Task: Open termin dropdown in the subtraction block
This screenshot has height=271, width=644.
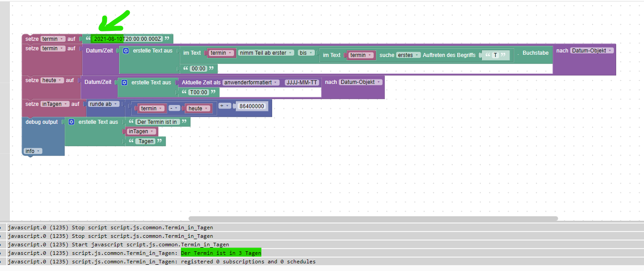Action: tap(152, 109)
